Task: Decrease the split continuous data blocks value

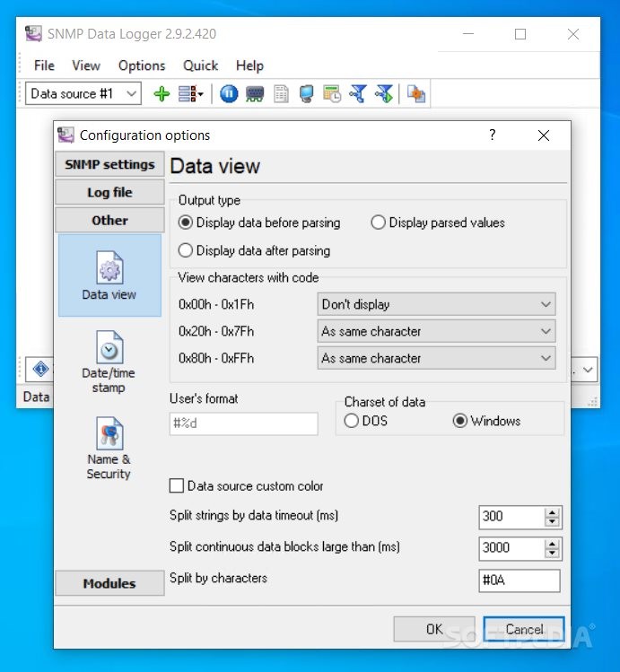Action: (x=552, y=553)
